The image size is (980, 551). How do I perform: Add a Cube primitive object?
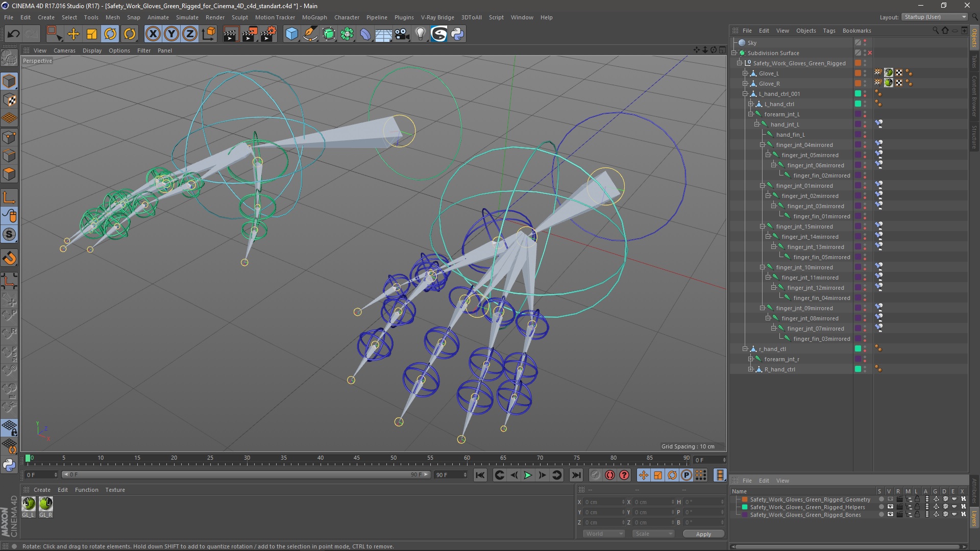pos(291,34)
